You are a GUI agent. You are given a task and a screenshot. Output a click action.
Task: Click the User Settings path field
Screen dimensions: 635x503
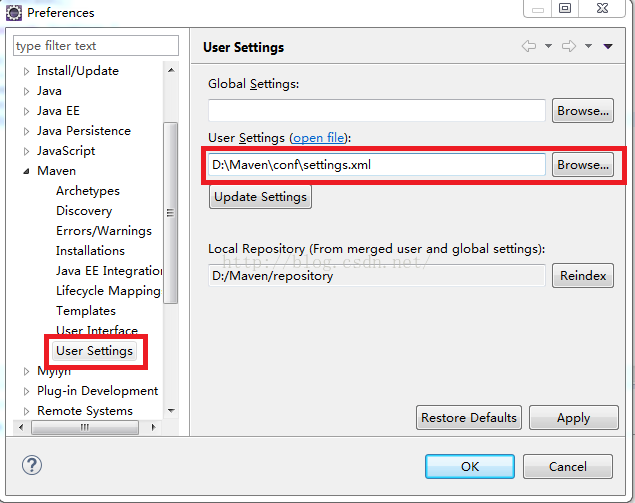377,164
